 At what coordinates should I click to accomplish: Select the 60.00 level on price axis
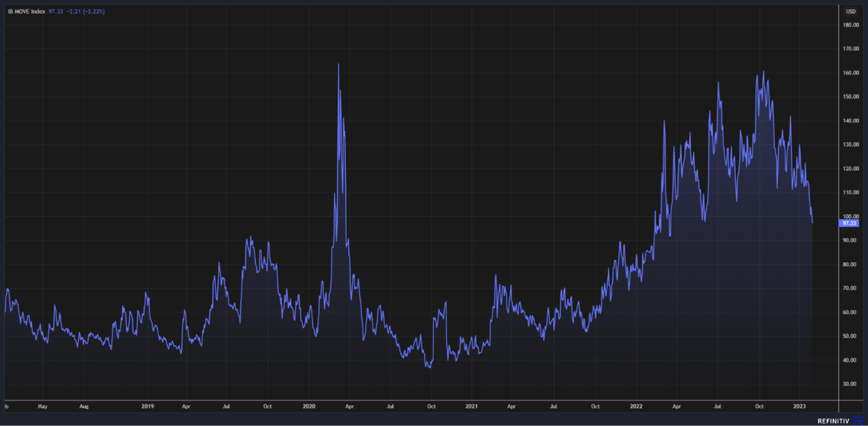(850, 312)
